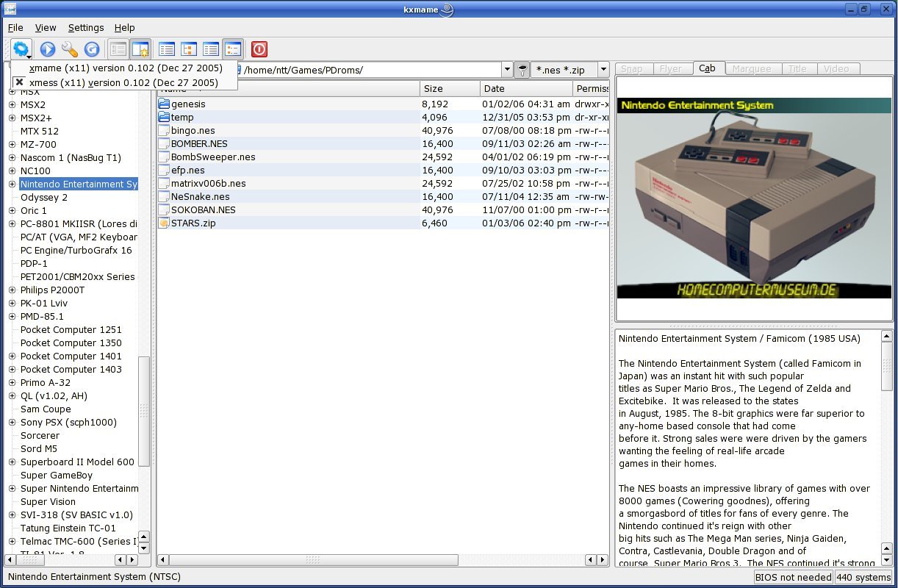Viewport: 898px width, 588px height.
Task: Click bingo.nes file icon
Action: click(x=164, y=130)
